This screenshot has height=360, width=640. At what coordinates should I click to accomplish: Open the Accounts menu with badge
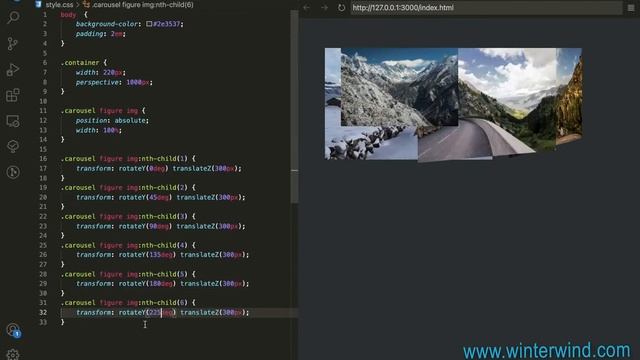[x=13, y=330]
